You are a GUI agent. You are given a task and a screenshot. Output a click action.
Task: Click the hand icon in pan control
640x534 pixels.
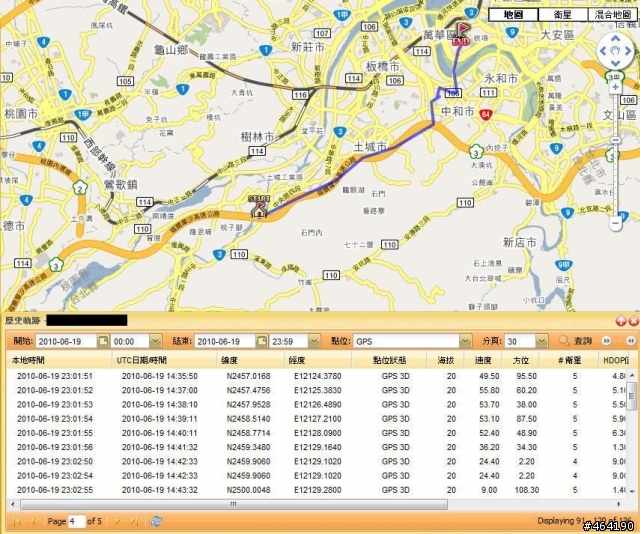[615, 51]
